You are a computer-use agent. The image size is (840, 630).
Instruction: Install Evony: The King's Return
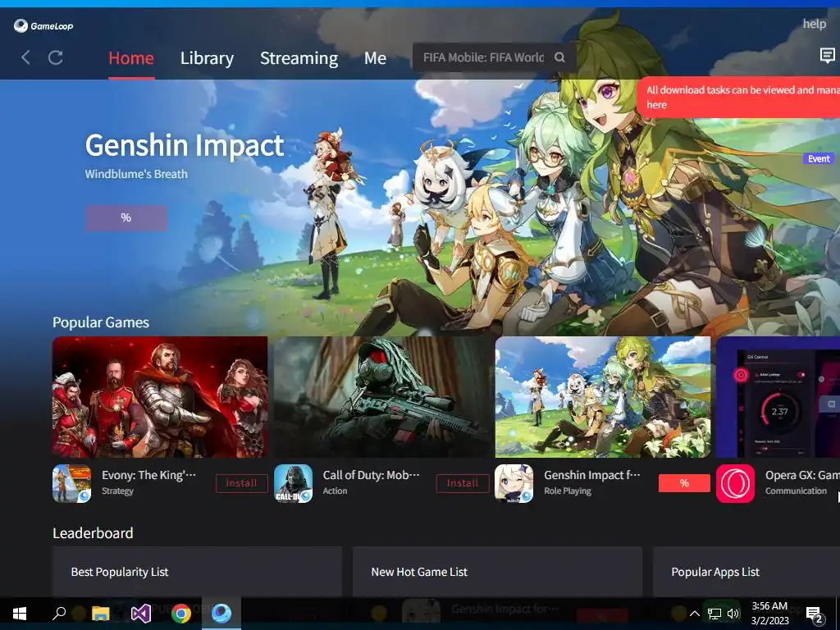point(242,483)
